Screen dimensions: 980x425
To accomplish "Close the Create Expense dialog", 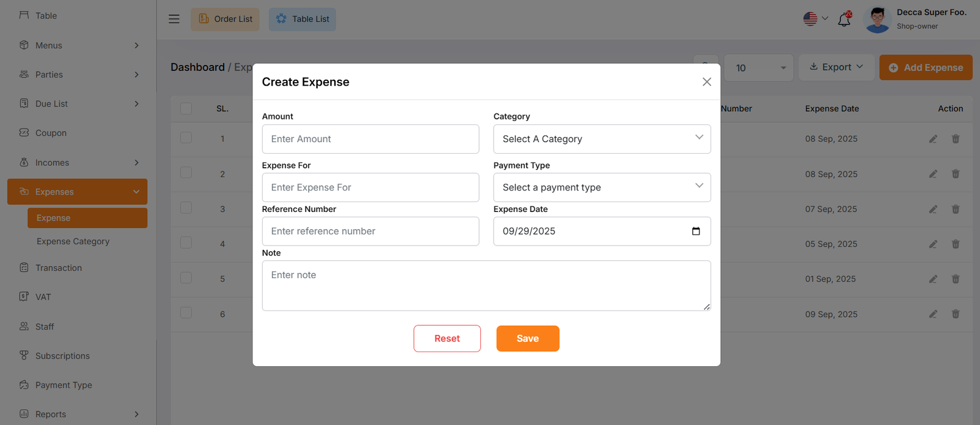I will pyautogui.click(x=706, y=82).
